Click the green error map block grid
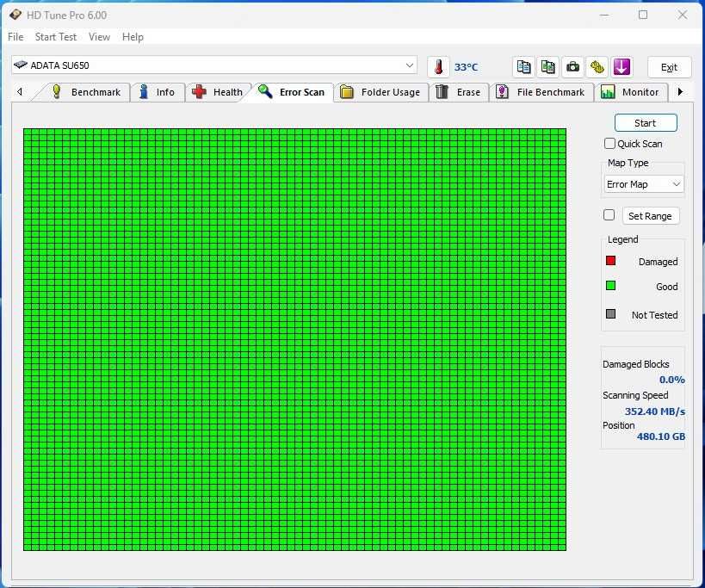 [x=294, y=339]
